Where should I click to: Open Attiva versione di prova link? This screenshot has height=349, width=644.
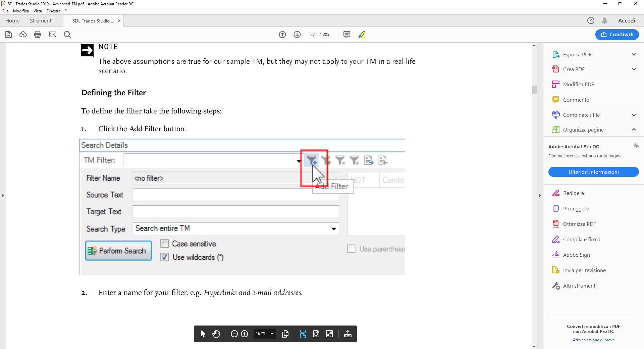point(593,340)
